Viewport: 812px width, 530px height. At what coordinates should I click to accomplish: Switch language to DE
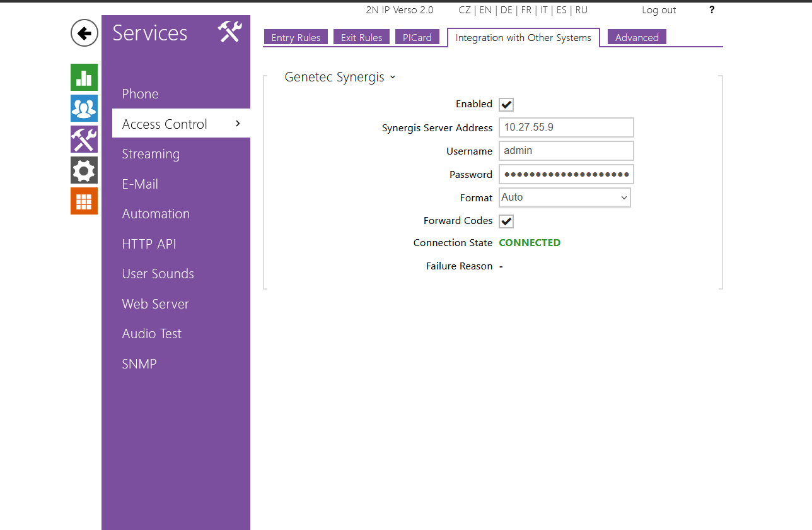click(x=506, y=10)
